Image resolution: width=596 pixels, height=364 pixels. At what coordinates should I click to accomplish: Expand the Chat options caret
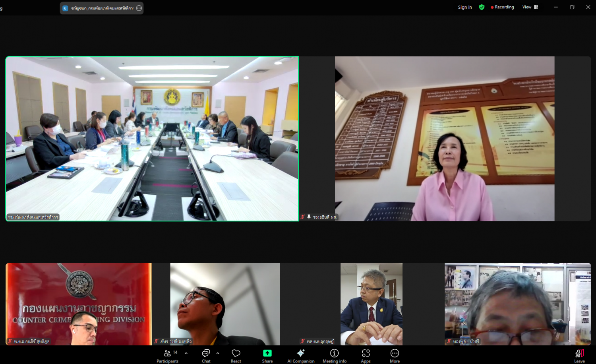click(218, 353)
